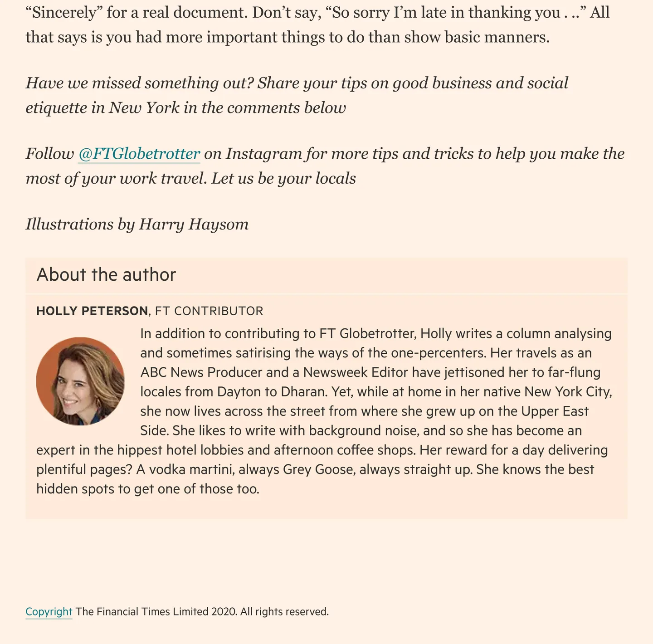Click the 'About the author' heading

coord(106,275)
